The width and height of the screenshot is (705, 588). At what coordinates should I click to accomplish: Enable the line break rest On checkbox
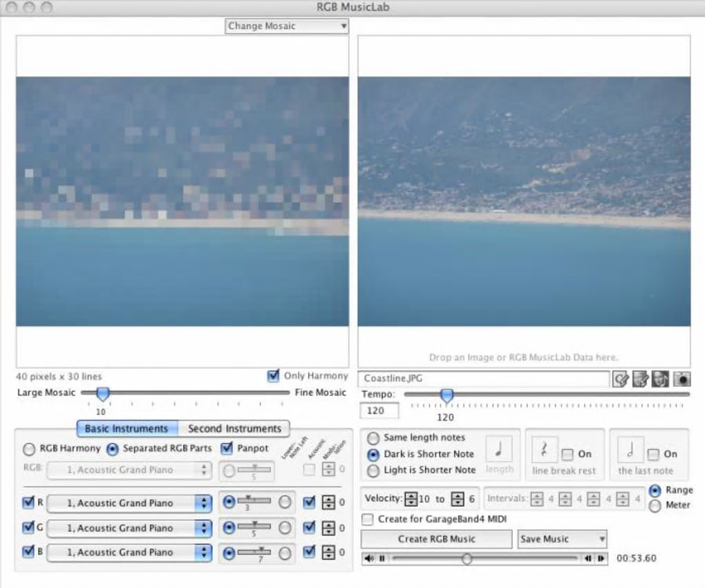click(567, 455)
